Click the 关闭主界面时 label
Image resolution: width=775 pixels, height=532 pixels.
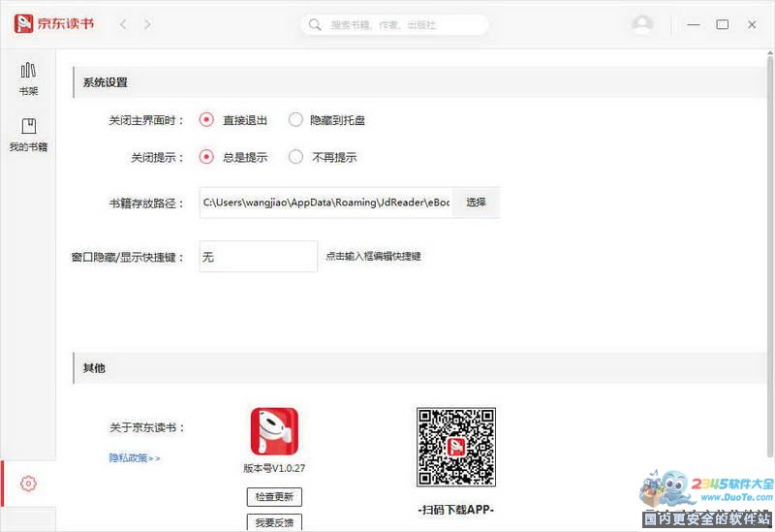click(x=146, y=120)
